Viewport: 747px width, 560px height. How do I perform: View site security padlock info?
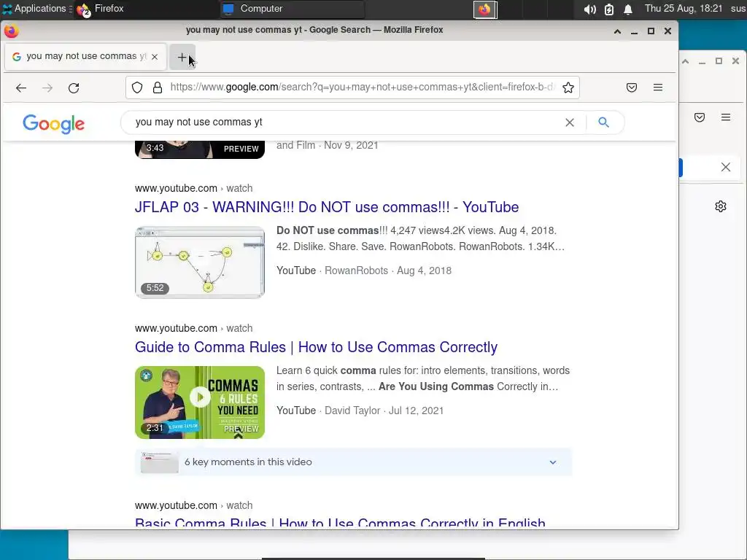point(158,87)
